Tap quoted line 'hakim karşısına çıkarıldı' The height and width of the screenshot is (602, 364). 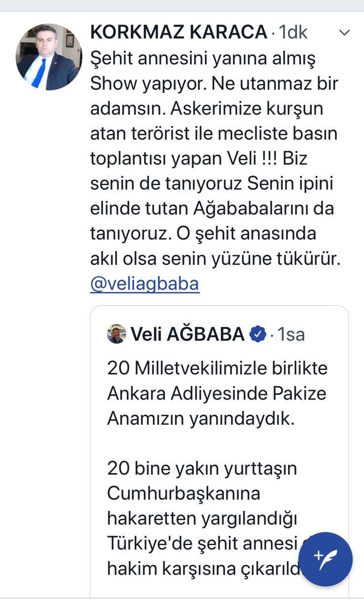(x=205, y=569)
